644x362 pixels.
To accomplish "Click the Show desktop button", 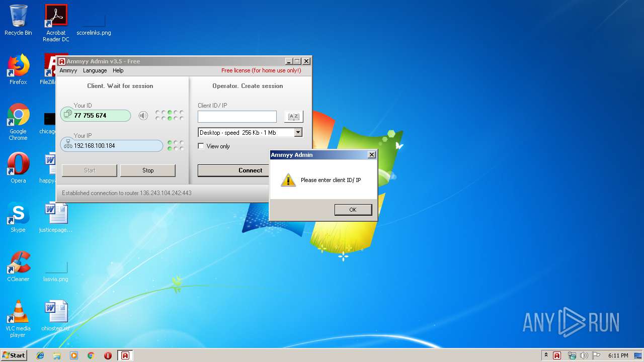I will point(638,355).
